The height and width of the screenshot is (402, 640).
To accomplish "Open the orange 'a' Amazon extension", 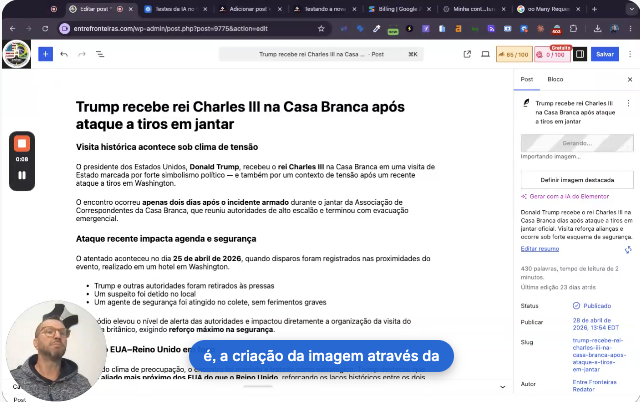I will [458, 29].
